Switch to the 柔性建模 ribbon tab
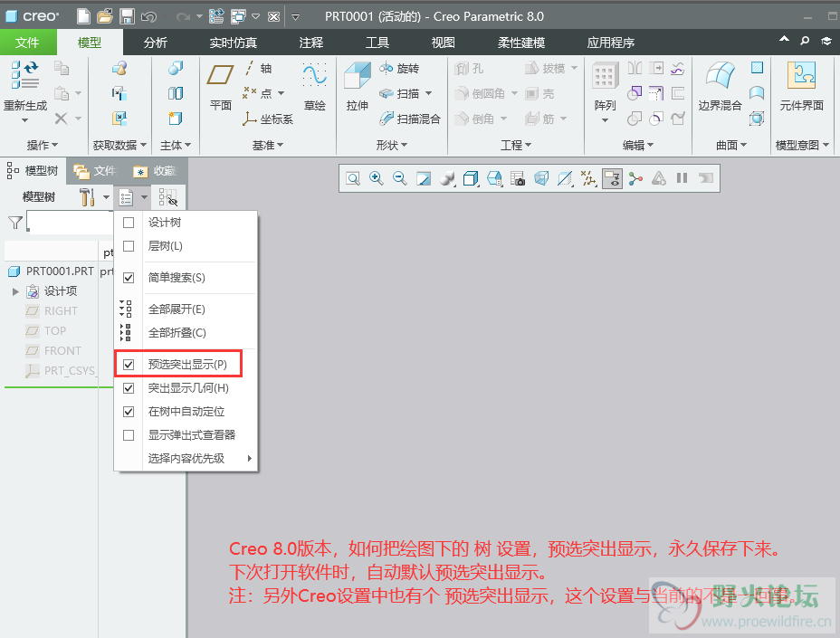 click(521, 43)
